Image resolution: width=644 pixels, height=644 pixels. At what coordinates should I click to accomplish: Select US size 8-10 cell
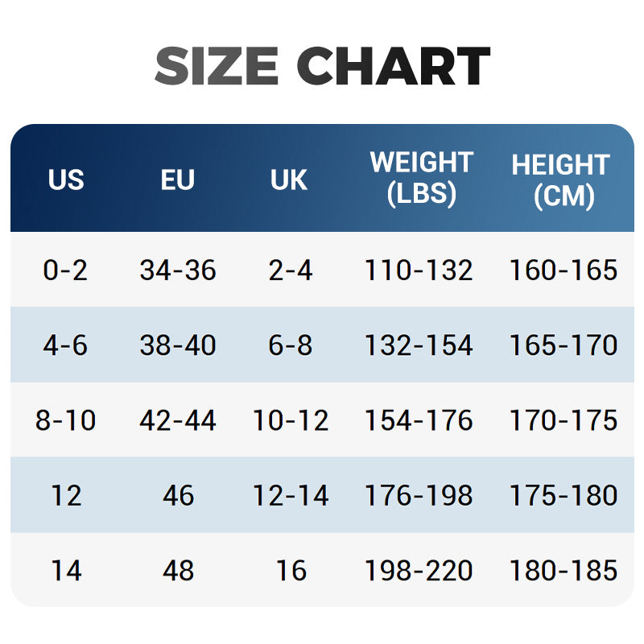tap(66, 420)
